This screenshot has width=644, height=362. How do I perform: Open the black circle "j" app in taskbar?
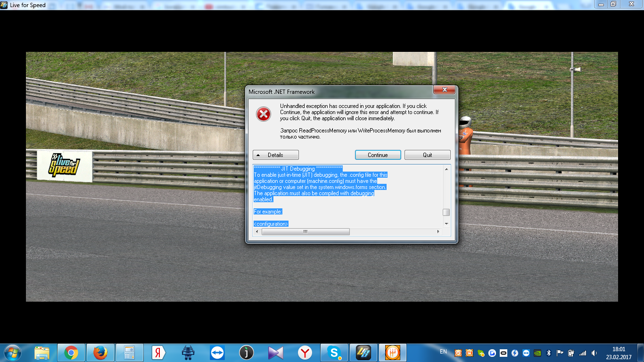(247, 353)
